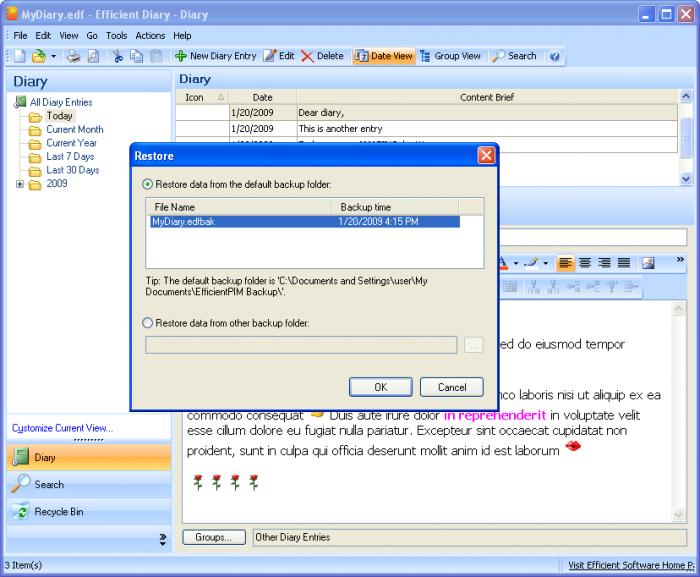This screenshot has height=577, width=700.
Task: Click the Open file folder icon
Action: [x=39, y=56]
